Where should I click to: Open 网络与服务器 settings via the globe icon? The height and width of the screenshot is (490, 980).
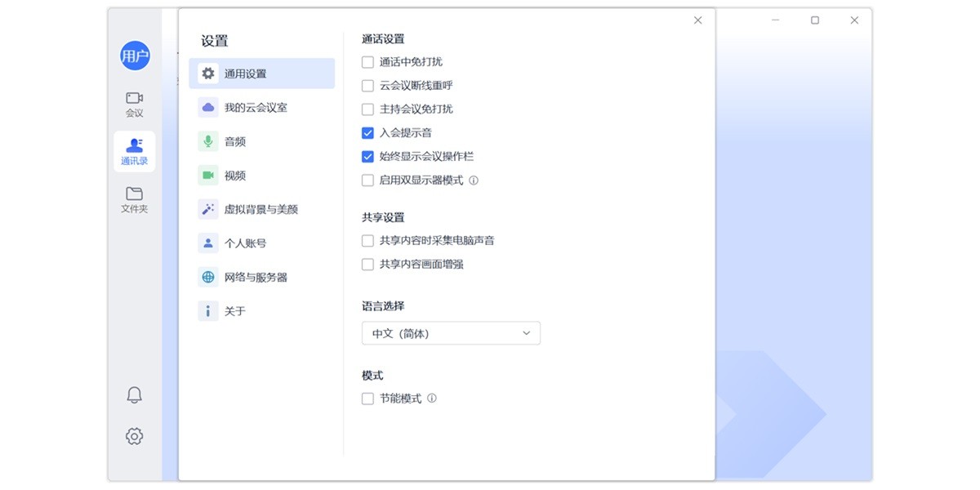[x=207, y=277]
